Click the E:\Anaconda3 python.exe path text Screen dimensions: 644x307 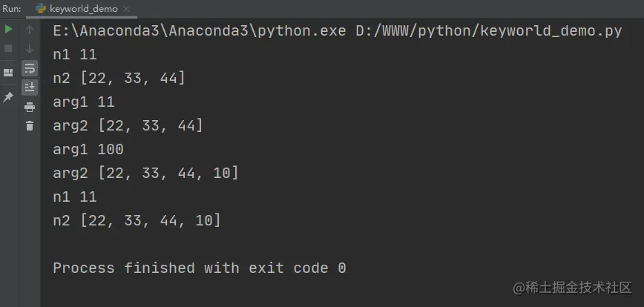point(199,31)
